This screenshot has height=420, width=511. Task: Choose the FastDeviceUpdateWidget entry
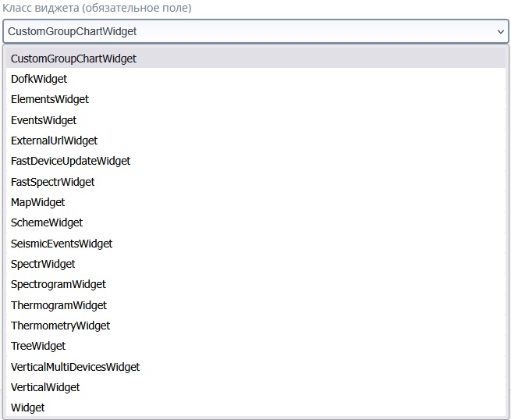tap(70, 161)
